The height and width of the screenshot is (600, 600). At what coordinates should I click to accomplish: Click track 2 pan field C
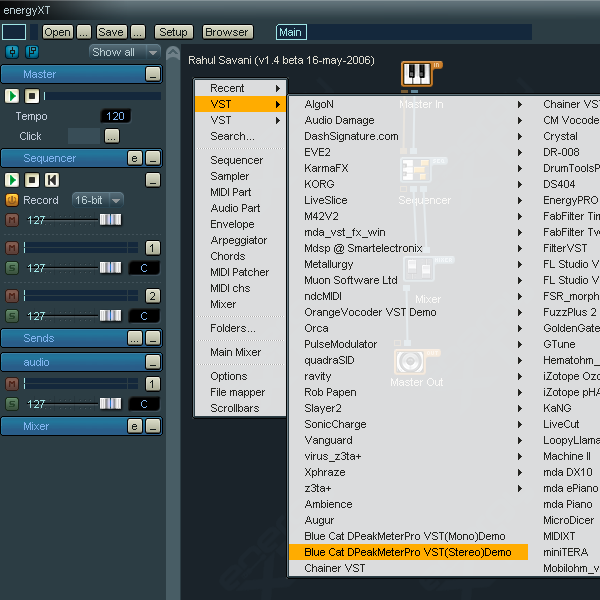click(144, 316)
